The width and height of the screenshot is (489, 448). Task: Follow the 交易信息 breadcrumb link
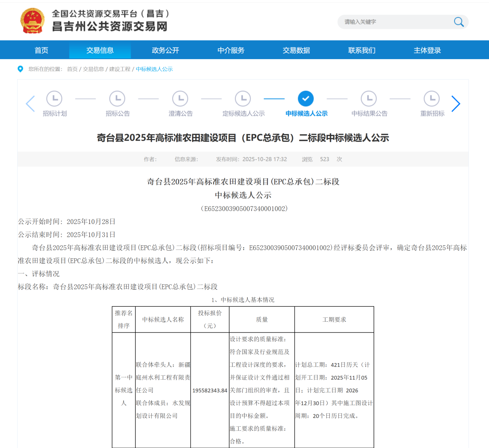click(x=93, y=69)
